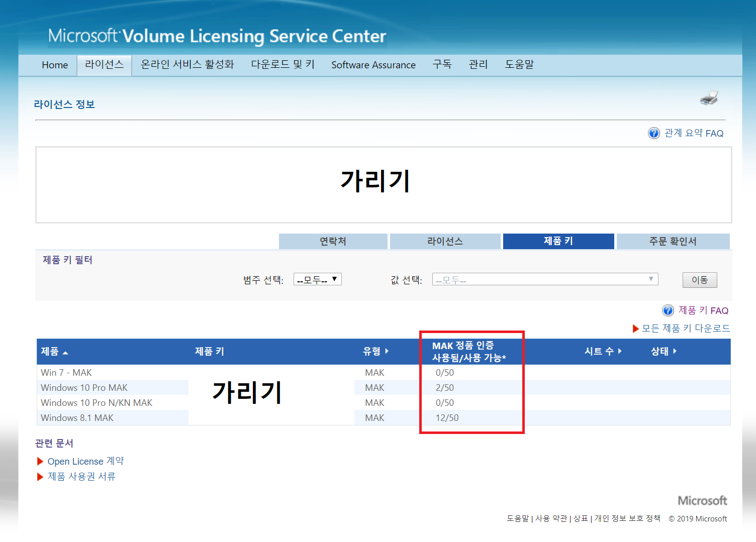Sort by the 시트 수 column arrow

(x=620, y=351)
